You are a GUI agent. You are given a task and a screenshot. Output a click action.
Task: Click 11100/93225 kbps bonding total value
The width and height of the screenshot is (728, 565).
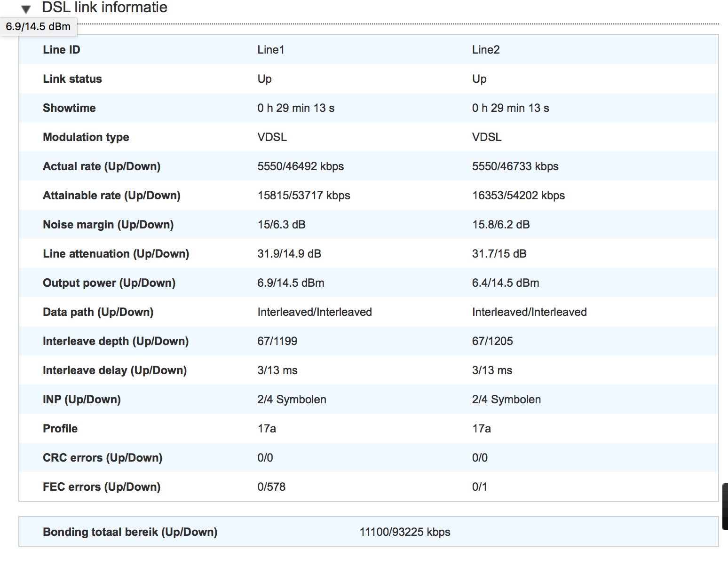tap(405, 532)
